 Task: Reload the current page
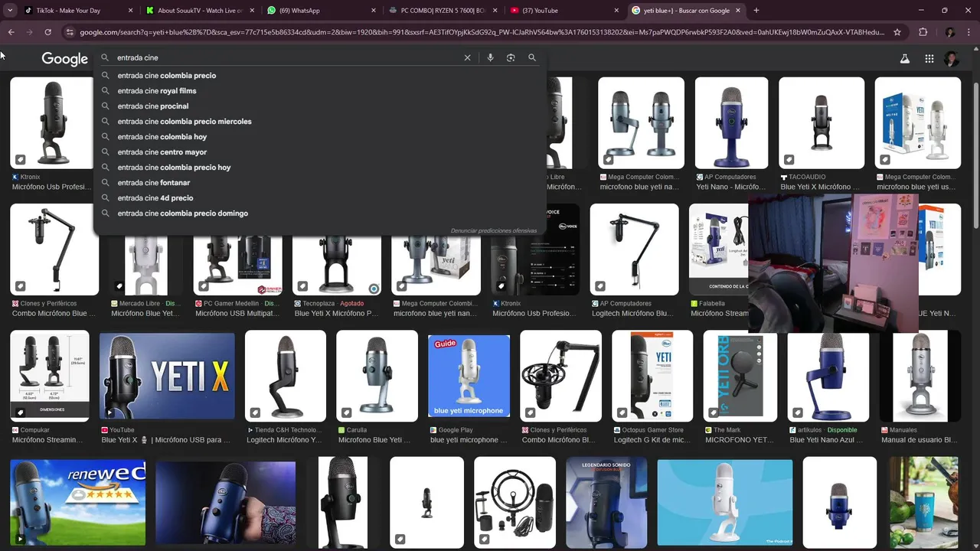click(47, 32)
